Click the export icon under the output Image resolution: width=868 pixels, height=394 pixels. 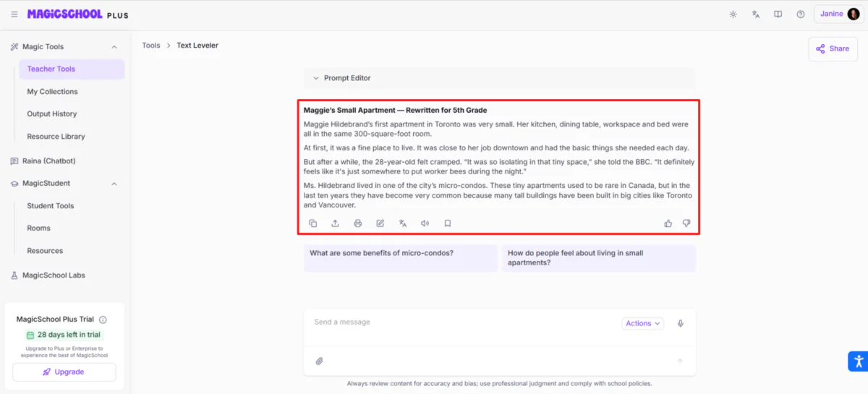tap(336, 223)
